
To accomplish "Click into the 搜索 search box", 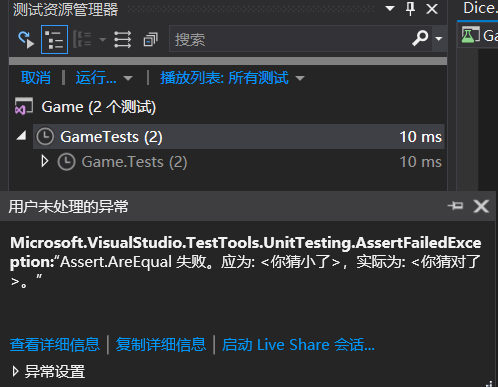I will 290,39.
